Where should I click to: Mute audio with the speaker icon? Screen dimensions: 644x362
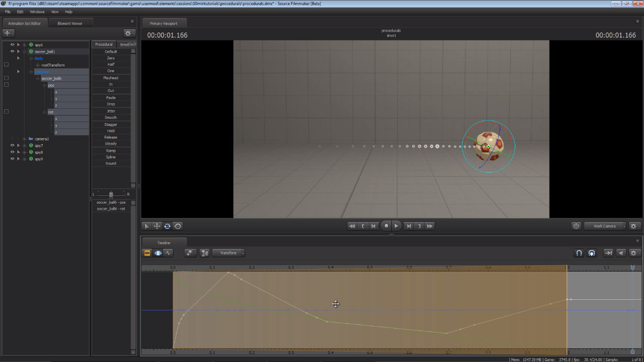click(x=621, y=253)
